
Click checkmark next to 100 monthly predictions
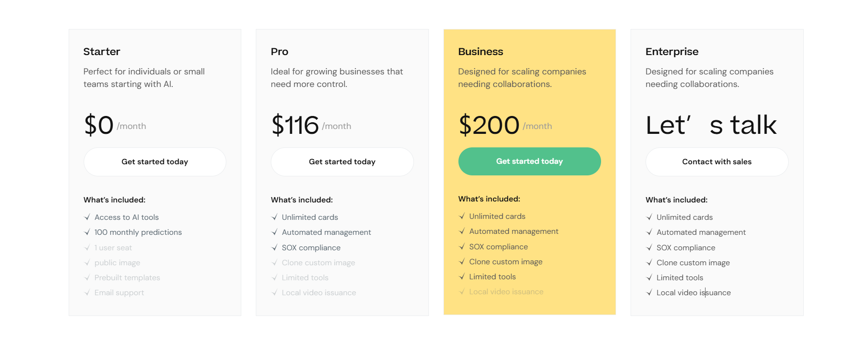click(x=87, y=232)
